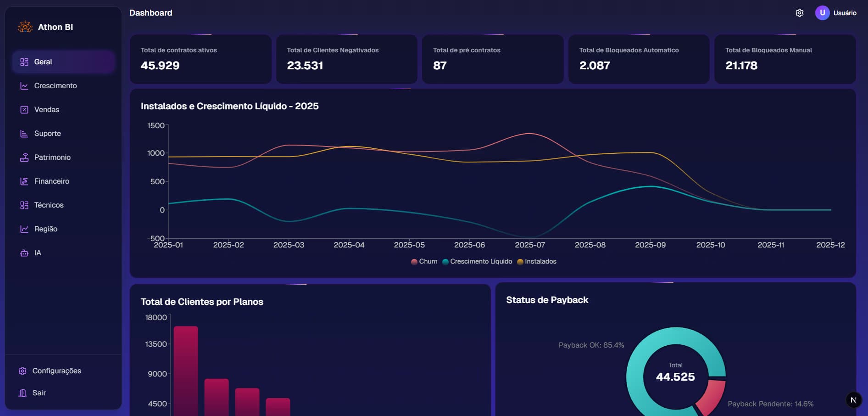Image resolution: width=868 pixels, height=416 pixels.
Task: Open the Vendas menu section
Action: (x=46, y=110)
